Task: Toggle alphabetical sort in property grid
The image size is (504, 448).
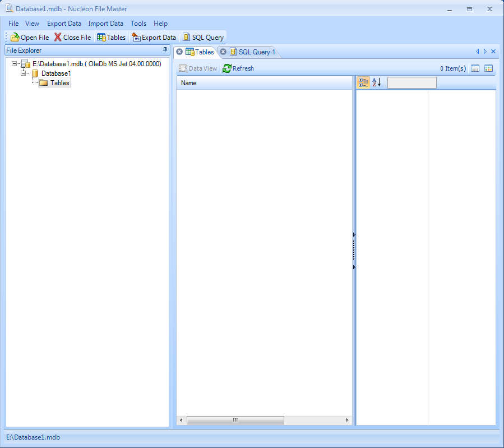Action: [x=377, y=82]
